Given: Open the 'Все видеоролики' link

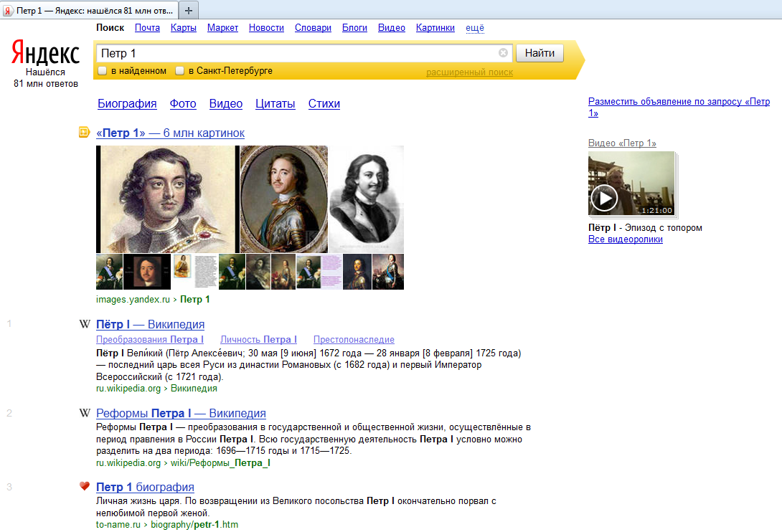Looking at the screenshot, I should click(626, 239).
